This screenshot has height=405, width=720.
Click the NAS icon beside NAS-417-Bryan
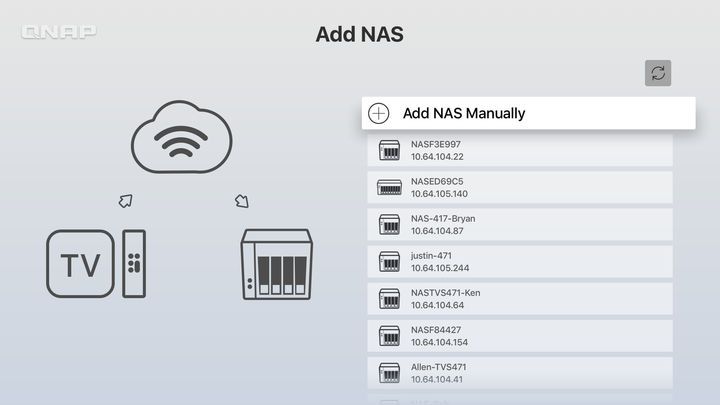click(389, 225)
